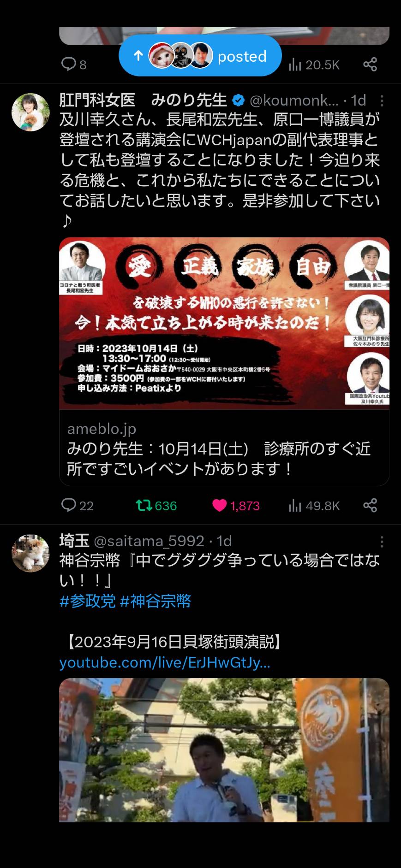Follow the #神谷宗幣 hashtag
This screenshot has height=868, width=401.
point(156,601)
